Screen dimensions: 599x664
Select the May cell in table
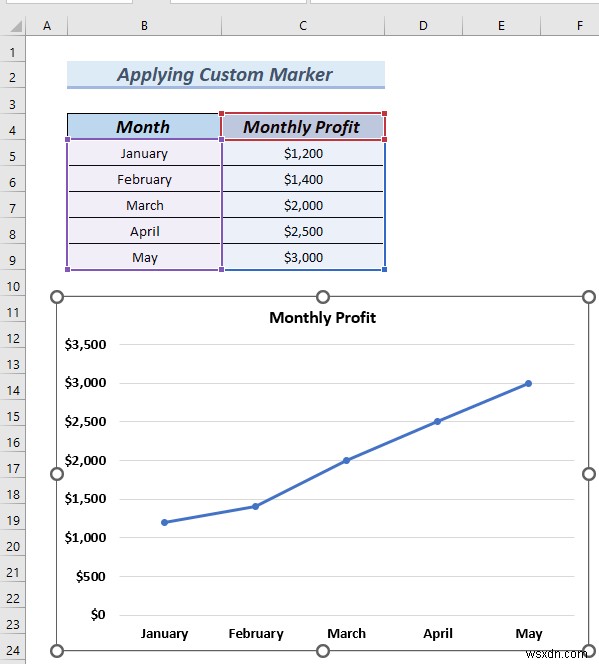tap(144, 257)
